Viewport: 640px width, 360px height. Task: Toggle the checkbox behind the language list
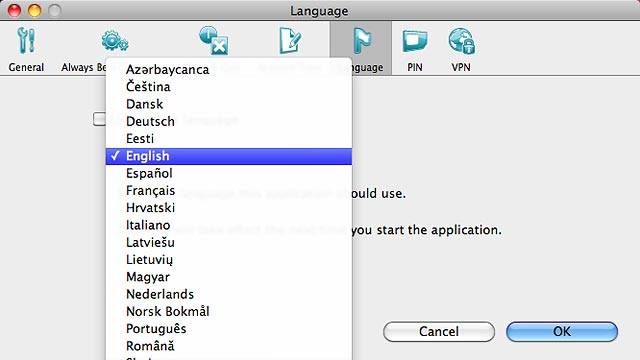[99, 119]
